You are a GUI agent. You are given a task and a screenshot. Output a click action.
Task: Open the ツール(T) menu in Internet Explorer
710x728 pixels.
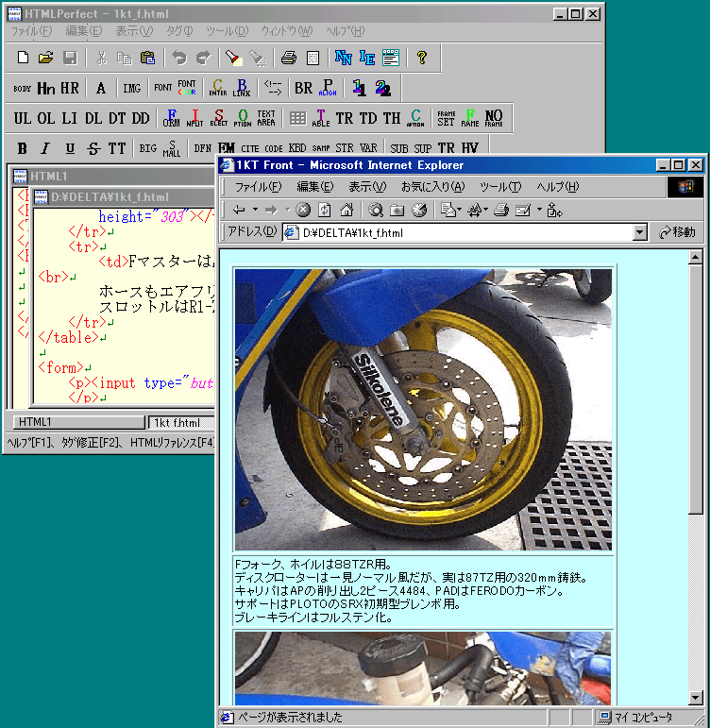[x=499, y=187]
